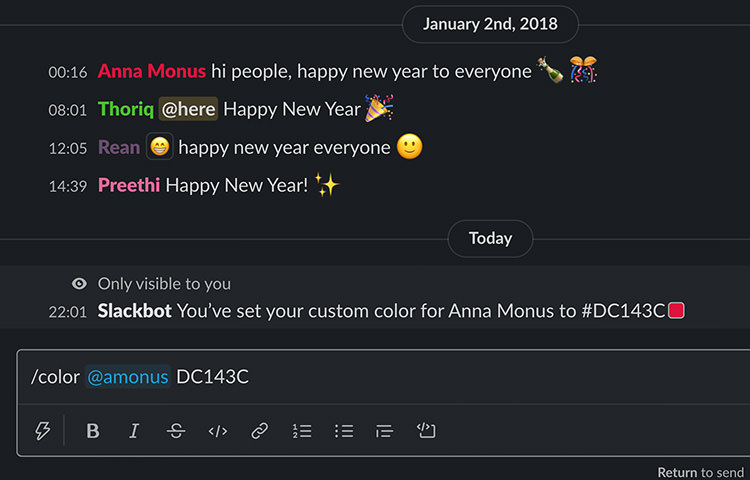750x480 pixels.
Task: Apply inline code formatting
Action: (x=218, y=431)
